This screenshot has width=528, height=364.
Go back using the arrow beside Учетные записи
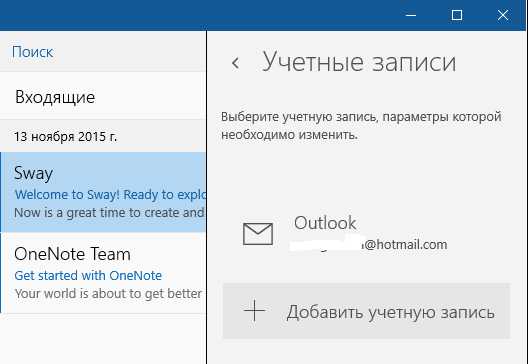[x=235, y=63]
